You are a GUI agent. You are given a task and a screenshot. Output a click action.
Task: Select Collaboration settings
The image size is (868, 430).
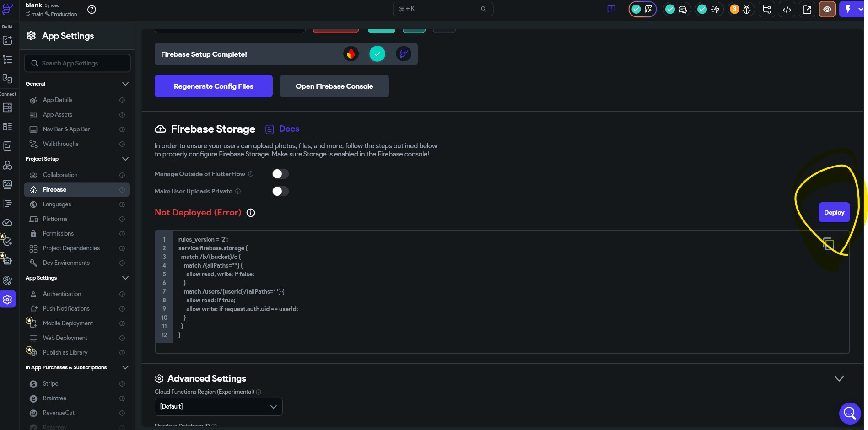pos(77,175)
